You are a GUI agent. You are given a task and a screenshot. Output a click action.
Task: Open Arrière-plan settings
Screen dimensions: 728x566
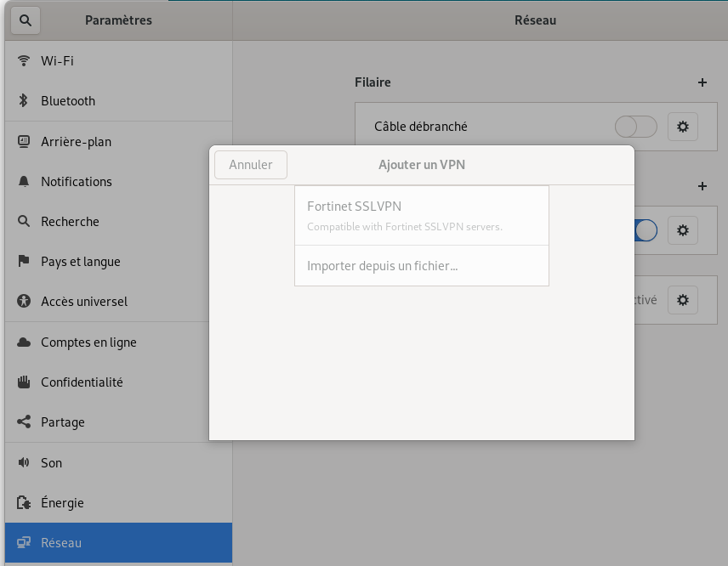pos(118,141)
